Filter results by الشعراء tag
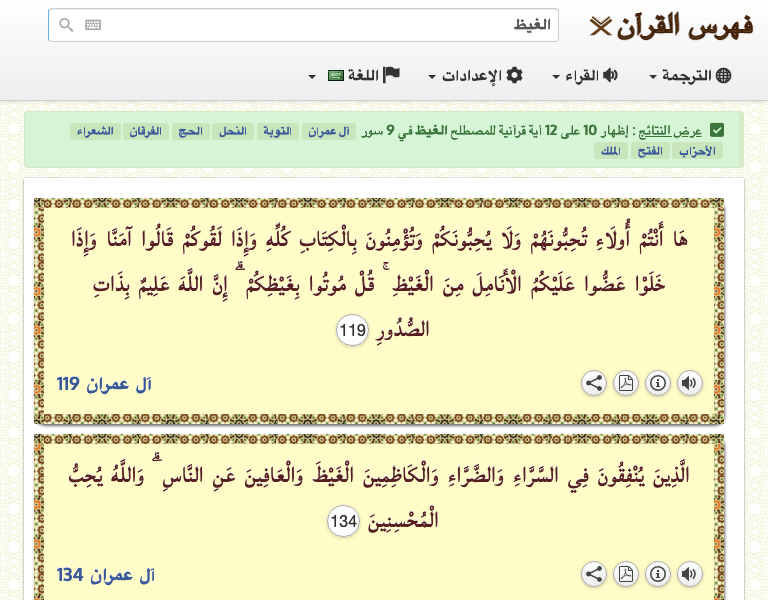 [95, 131]
